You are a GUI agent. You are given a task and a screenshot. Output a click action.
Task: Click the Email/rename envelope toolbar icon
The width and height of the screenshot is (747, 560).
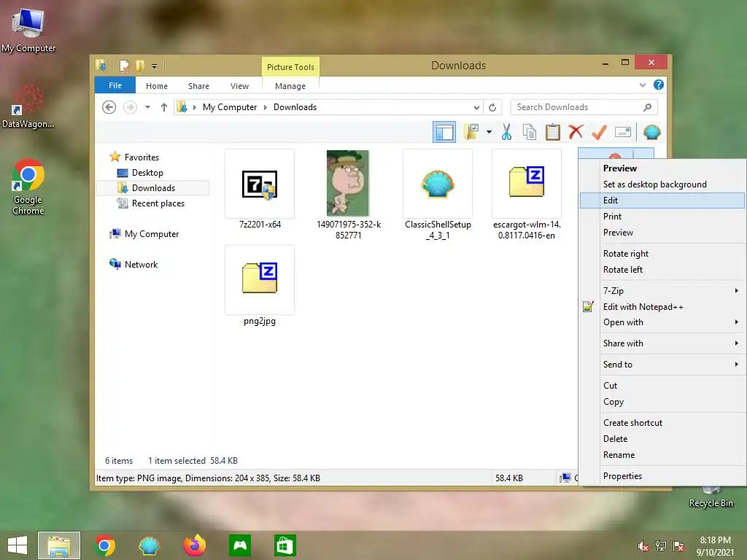point(623,132)
